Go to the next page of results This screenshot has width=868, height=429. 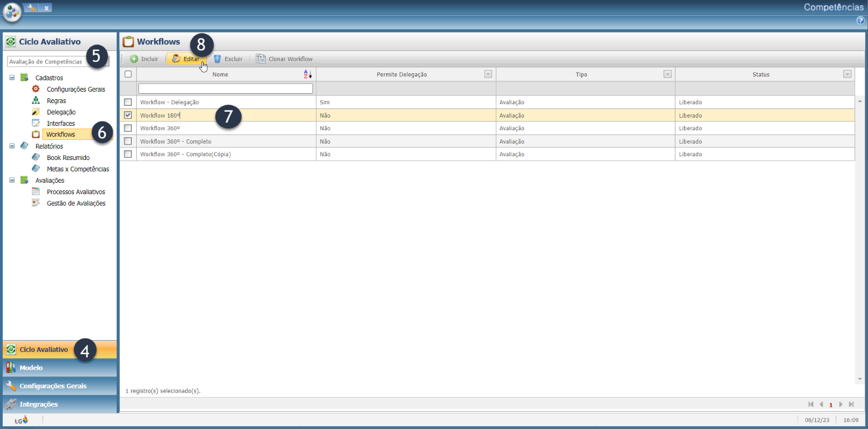(841, 404)
